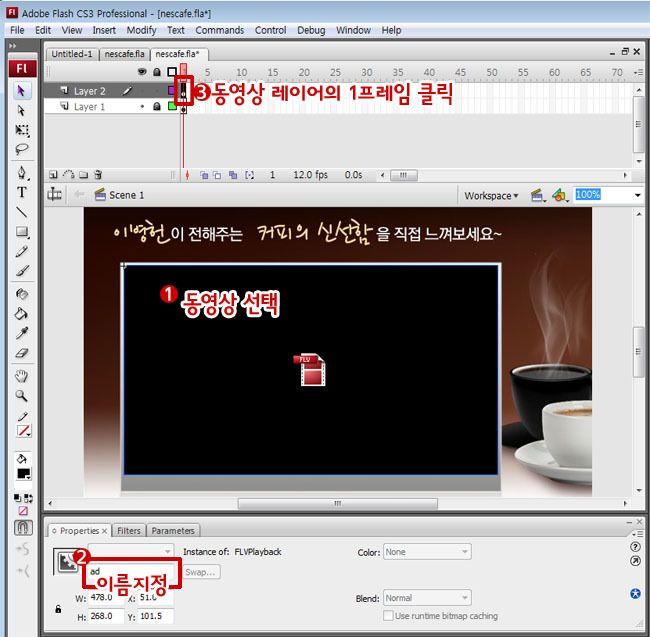650x637 pixels.
Task: Click the Edit Symbols icon
Action: (x=560, y=195)
